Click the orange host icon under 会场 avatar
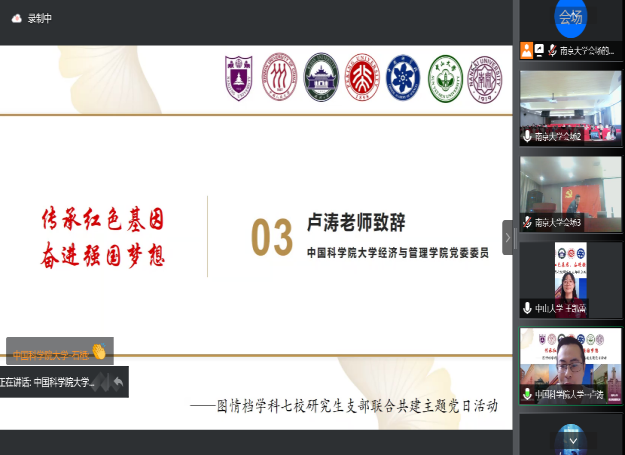The width and height of the screenshot is (625, 455). (x=525, y=49)
